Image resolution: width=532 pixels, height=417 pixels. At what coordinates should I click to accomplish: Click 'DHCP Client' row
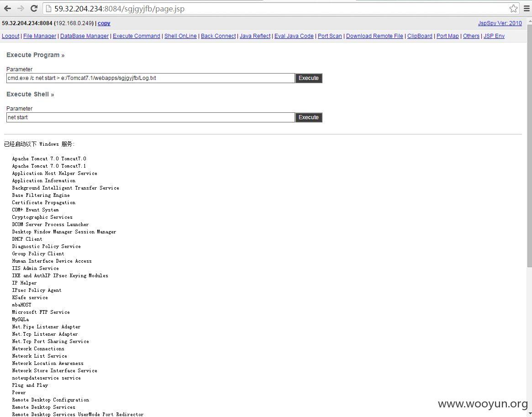tap(27, 239)
